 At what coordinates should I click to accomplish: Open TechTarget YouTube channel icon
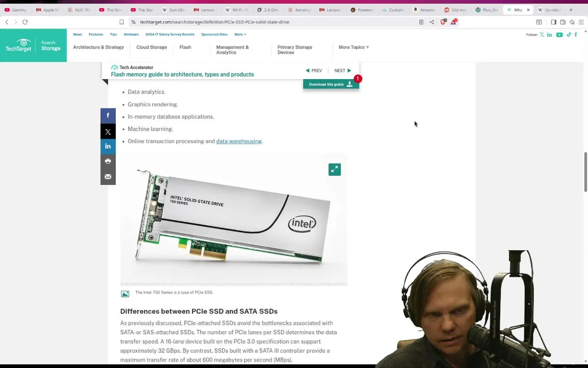tap(559, 35)
